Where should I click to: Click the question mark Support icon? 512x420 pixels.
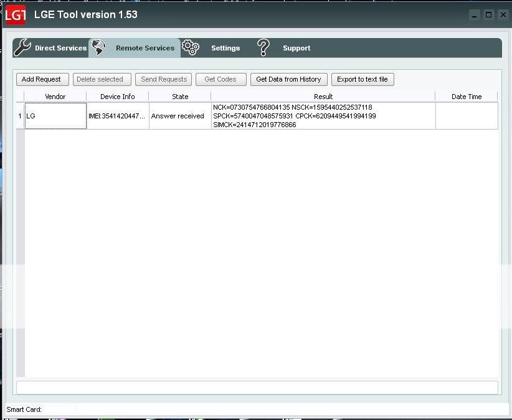(263, 48)
